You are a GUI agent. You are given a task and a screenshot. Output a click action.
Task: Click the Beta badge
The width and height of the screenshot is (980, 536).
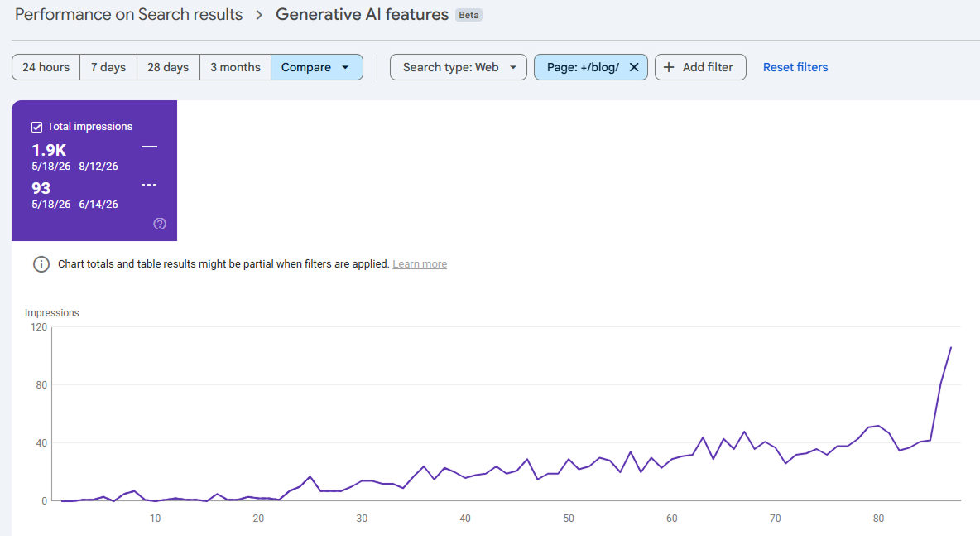468,15
